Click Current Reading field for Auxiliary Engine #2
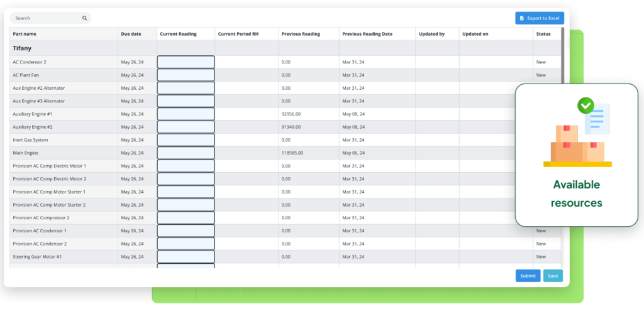The image size is (644, 309). [x=186, y=127]
